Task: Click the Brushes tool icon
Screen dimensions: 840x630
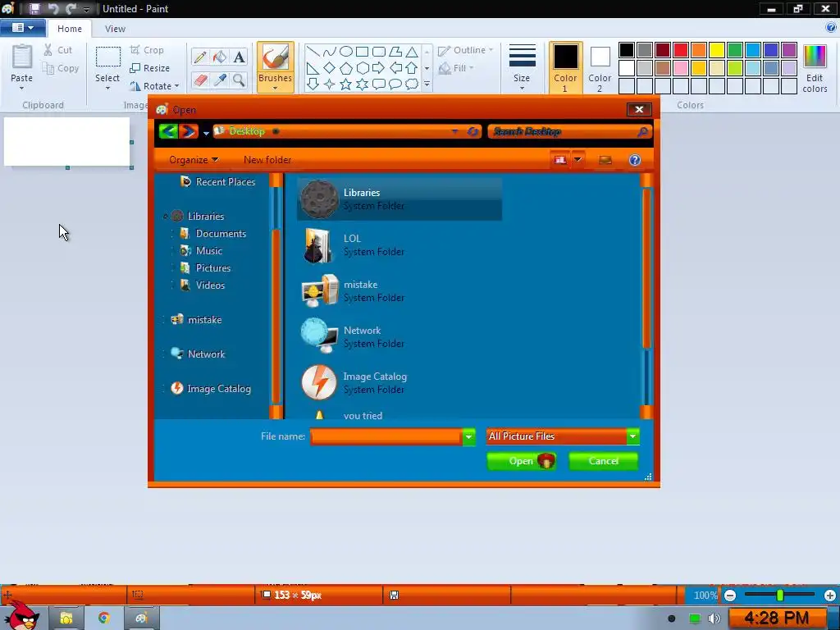Action: [x=276, y=57]
